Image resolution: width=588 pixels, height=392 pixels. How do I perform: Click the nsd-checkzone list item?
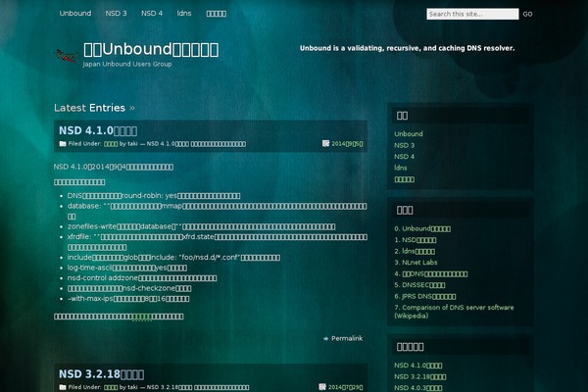(x=129, y=288)
